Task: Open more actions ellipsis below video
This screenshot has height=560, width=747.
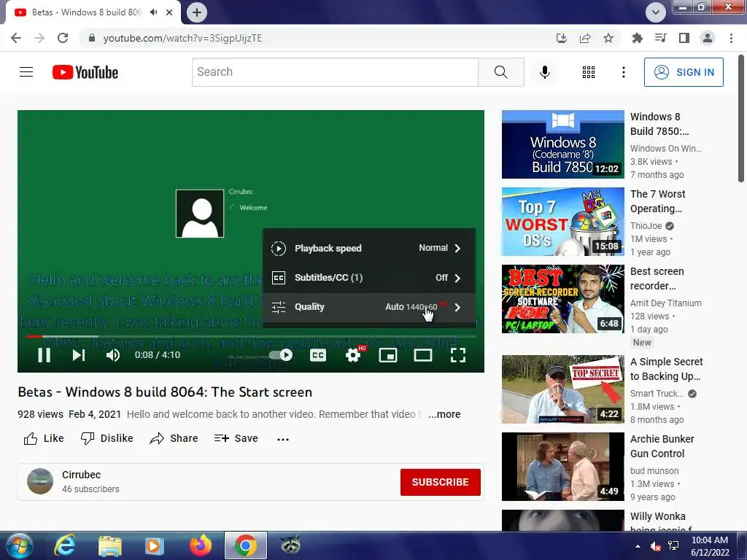Action: [x=283, y=439]
